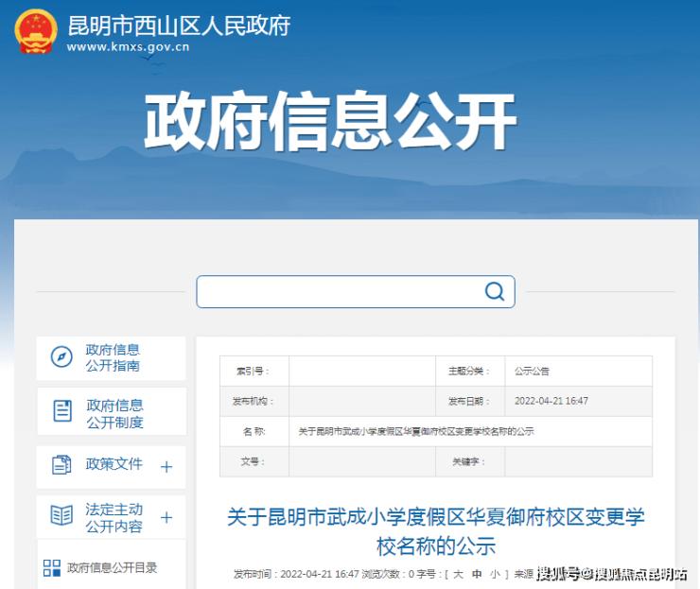The height and width of the screenshot is (589, 700).
Task: Click the national emblem logo
Action: [35, 30]
